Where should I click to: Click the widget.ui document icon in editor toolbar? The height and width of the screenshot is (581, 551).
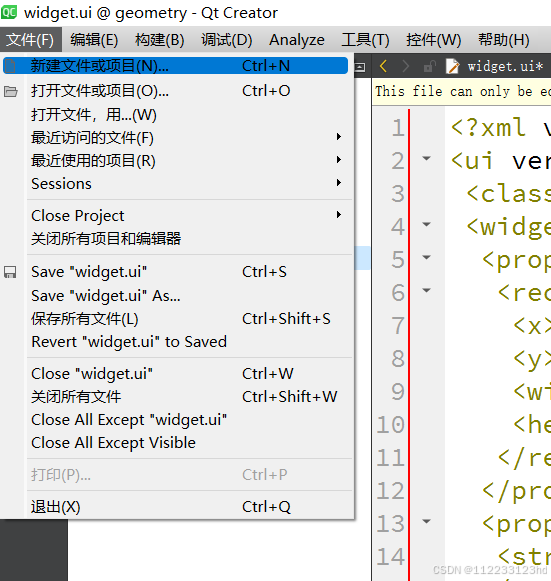[452, 67]
